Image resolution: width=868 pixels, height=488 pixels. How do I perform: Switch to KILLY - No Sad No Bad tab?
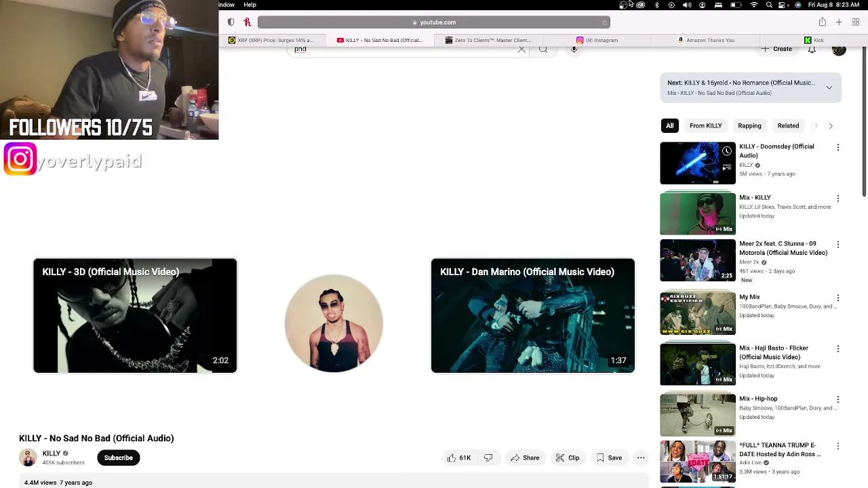(x=380, y=40)
